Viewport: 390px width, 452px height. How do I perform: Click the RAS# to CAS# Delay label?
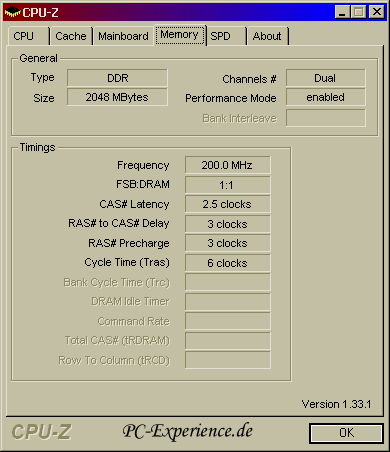(119, 223)
